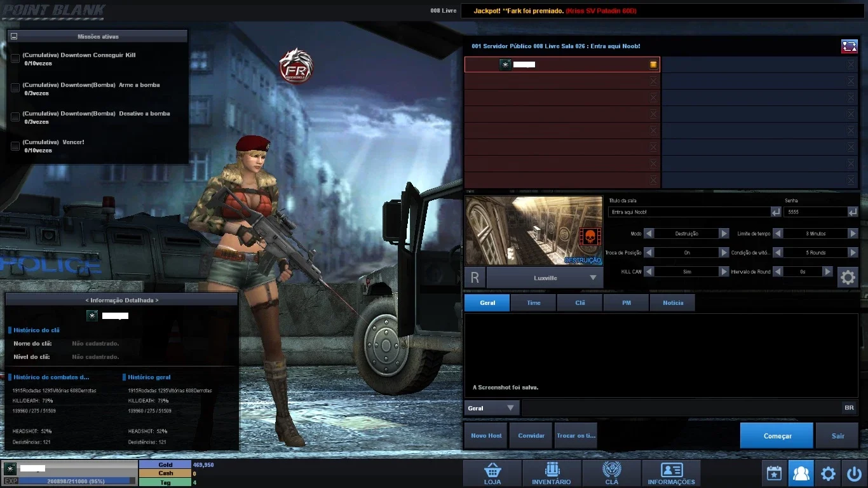The image size is (868, 488).
Task: Expand the Luxville map dropdown
Action: [593, 278]
